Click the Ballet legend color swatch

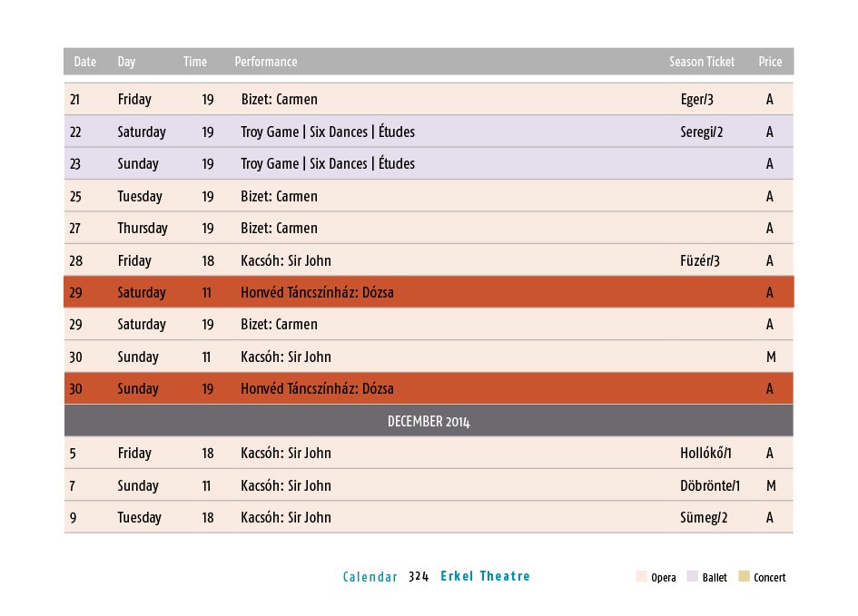[693, 576]
